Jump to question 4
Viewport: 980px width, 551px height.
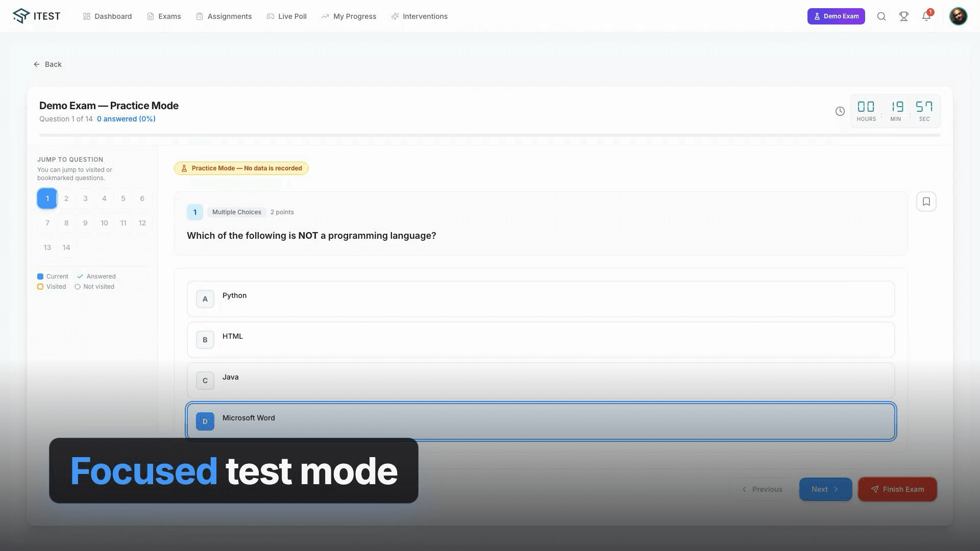104,198
